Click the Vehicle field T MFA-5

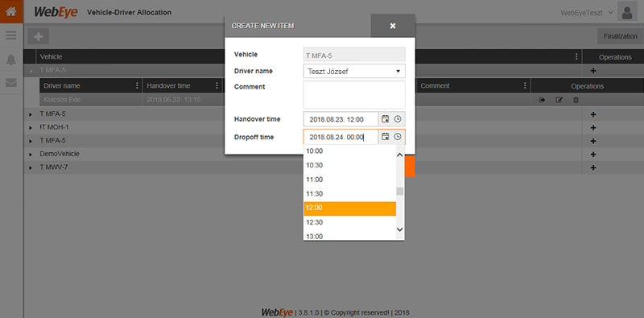[354, 54]
